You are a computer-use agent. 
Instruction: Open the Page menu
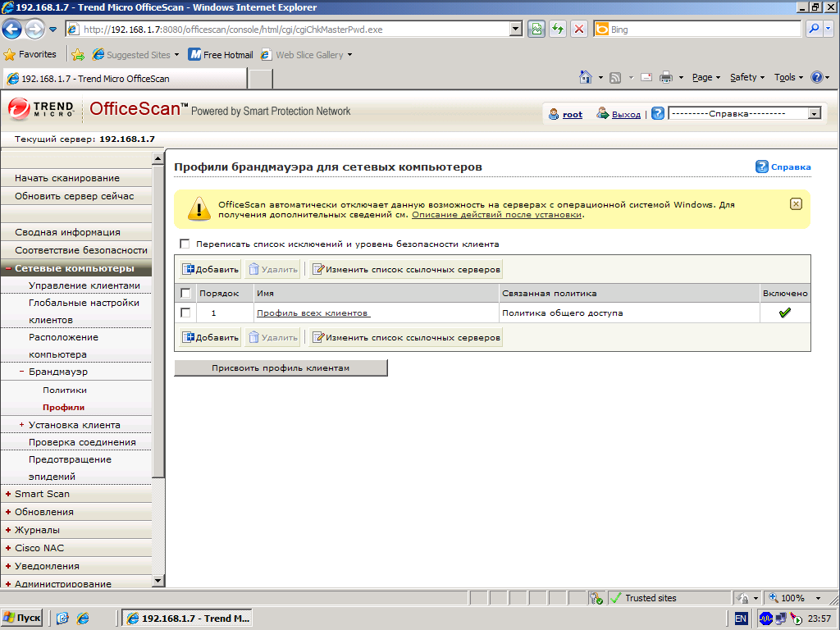(706, 78)
